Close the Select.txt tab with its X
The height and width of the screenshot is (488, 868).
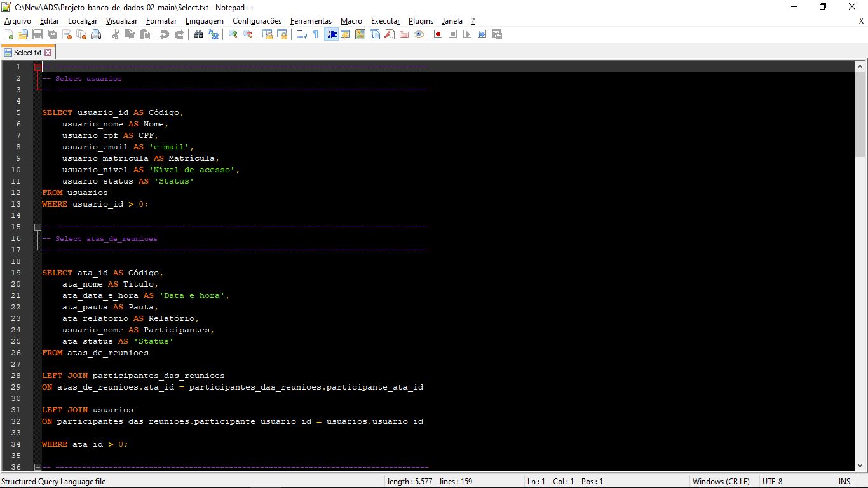click(x=48, y=53)
